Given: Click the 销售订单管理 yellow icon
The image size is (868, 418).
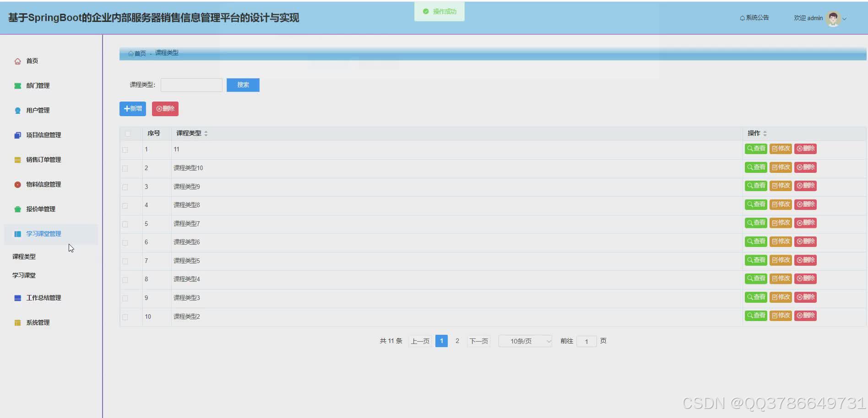Looking at the screenshot, I should (x=17, y=160).
